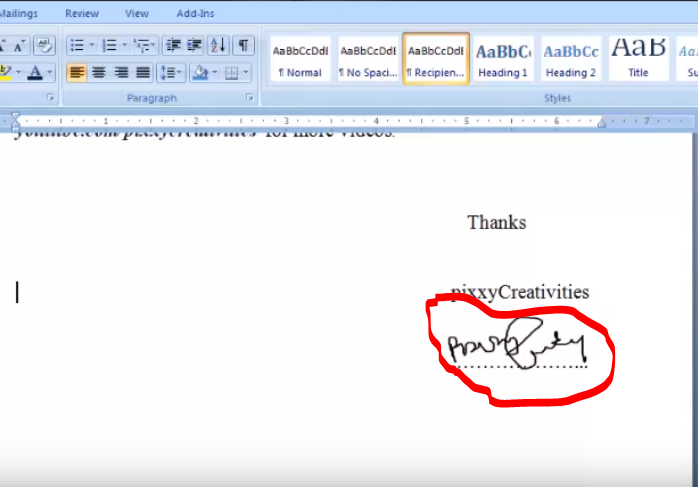Open the Shading color dropdown arrow
Image resolution: width=698 pixels, height=487 pixels.
tap(215, 73)
